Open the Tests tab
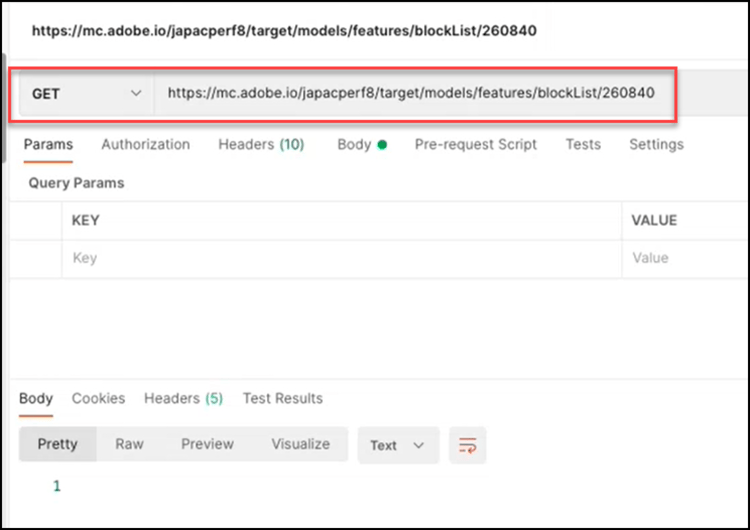750x530 pixels. pyautogui.click(x=583, y=144)
